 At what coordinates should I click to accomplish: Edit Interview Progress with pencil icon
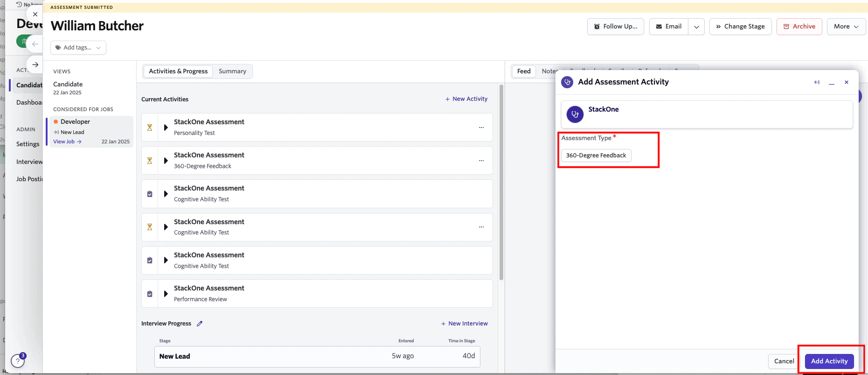click(x=200, y=324)
